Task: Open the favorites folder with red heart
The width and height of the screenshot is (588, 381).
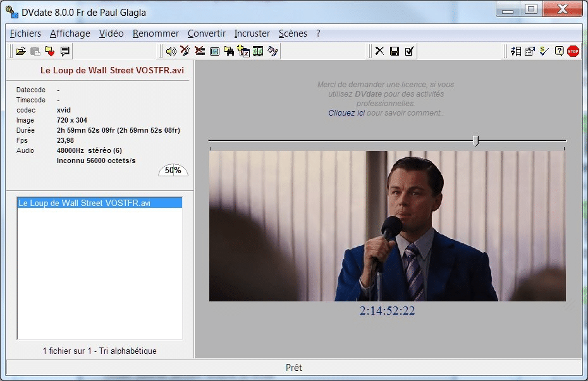Action: 50,51
